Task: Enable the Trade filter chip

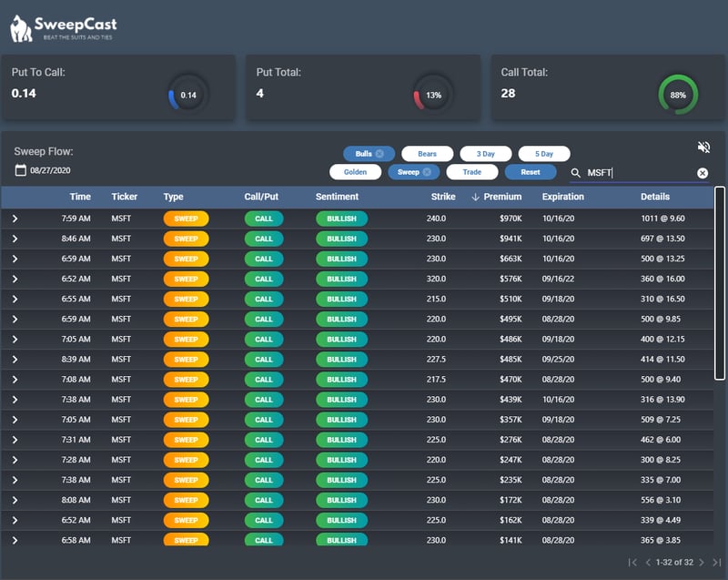Action: tap(472, 172)
